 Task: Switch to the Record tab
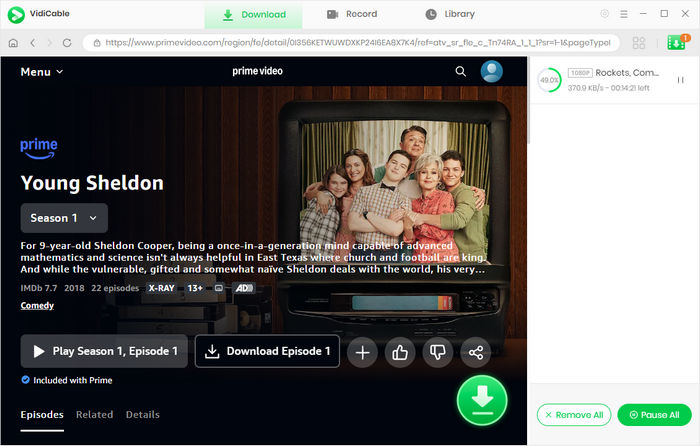(x=352, y=14)
